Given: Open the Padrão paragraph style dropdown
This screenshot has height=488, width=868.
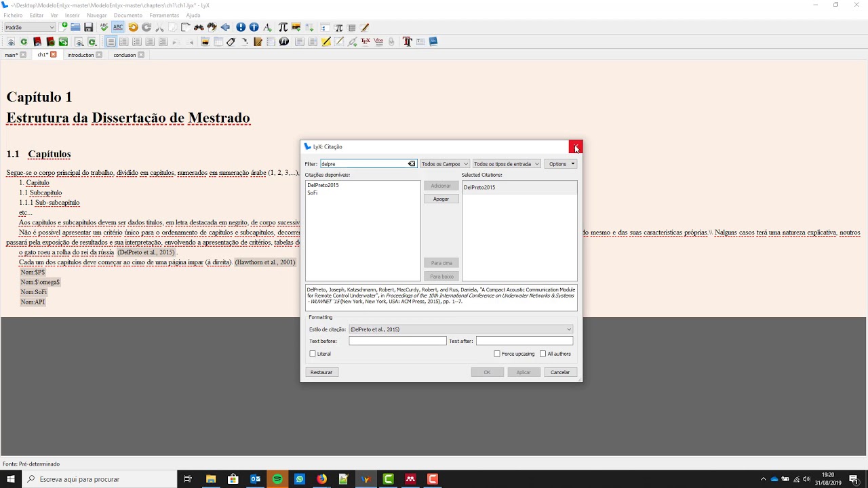Looking at the screenshot, I should [30, 27].
